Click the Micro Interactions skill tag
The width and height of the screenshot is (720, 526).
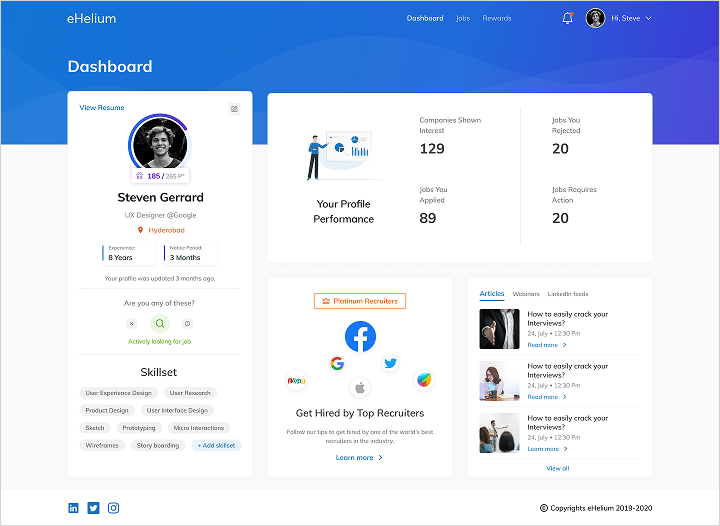199,428
